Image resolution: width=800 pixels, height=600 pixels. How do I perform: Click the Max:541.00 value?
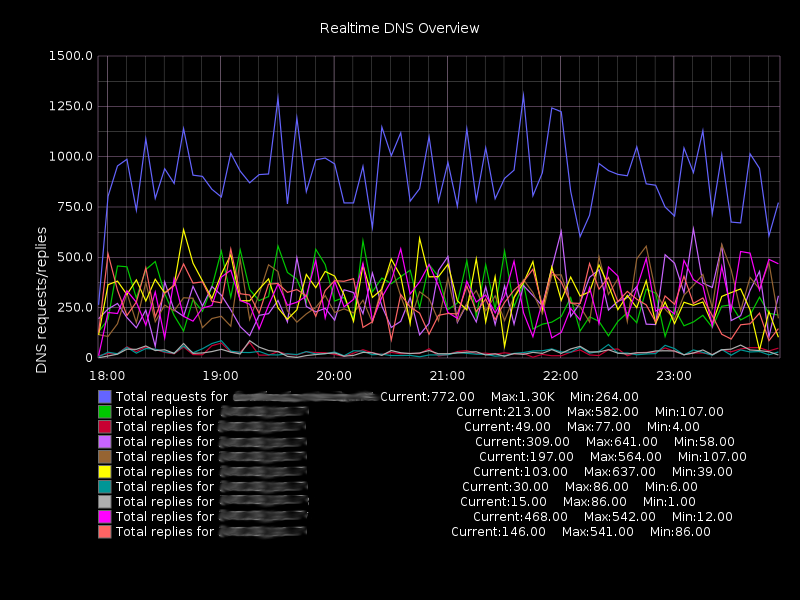coord(598,532)
